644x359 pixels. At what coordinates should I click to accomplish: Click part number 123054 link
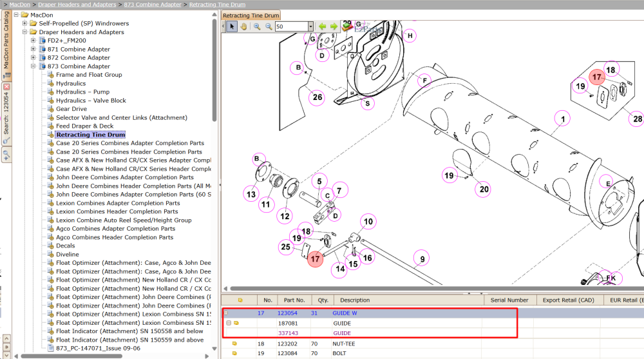287,313
